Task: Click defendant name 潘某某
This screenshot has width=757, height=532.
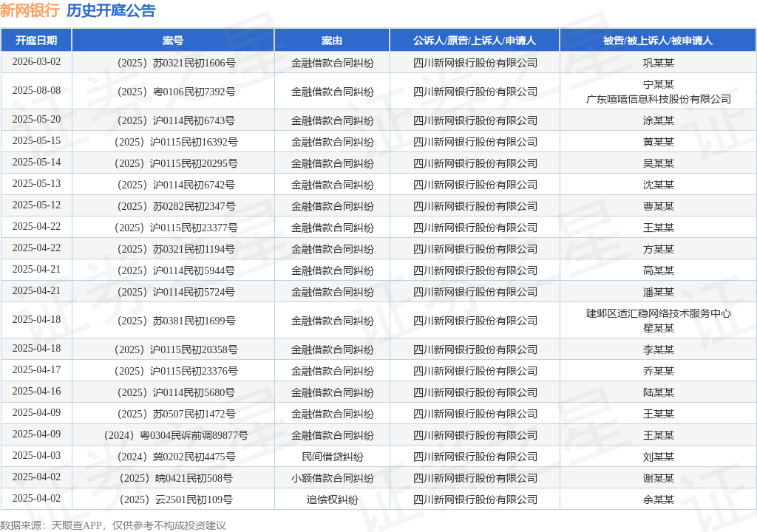Action: coord(658,292)
